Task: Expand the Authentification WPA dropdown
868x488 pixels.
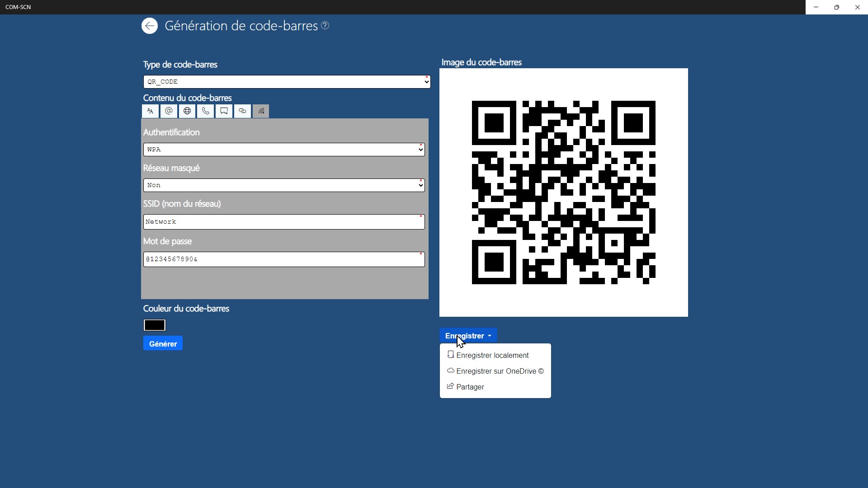Action: (284, 150)
